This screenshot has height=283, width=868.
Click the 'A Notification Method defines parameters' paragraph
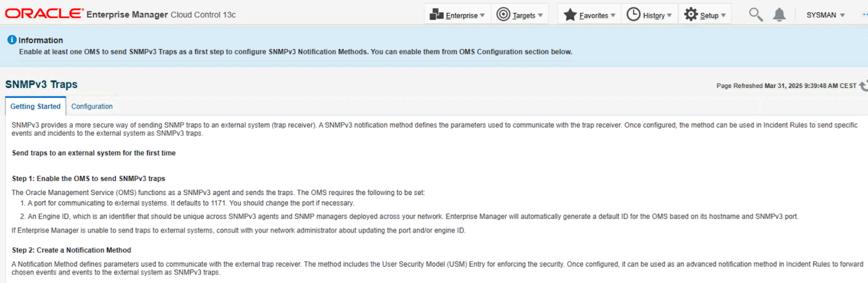pos(437,268)
